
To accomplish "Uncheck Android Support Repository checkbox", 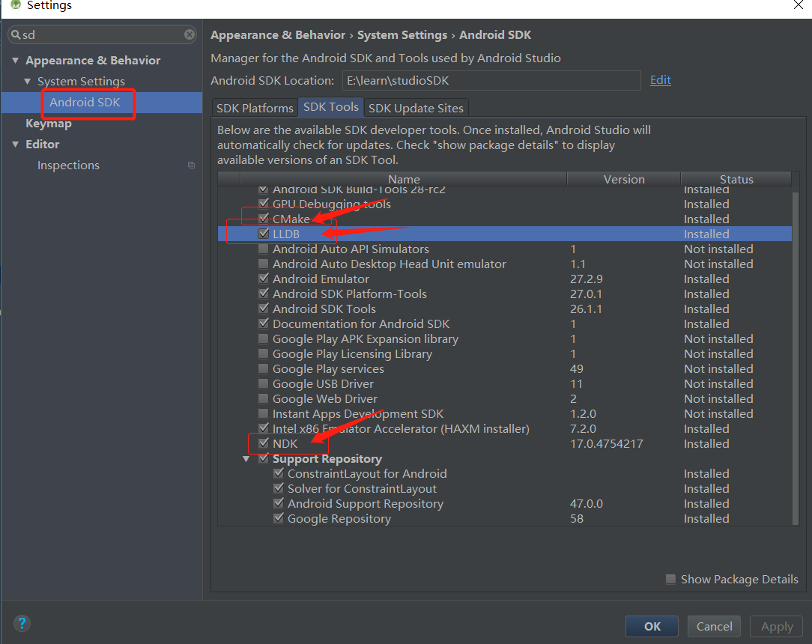I will [x=279, y=503].
